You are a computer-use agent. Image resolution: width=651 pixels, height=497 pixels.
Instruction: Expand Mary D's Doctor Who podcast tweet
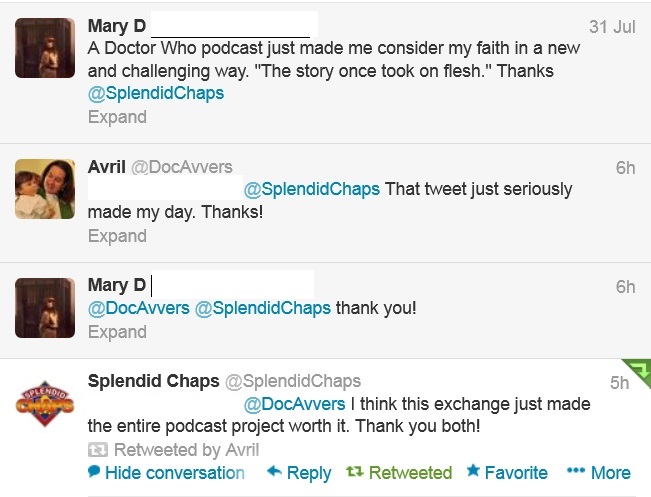point(117,117)
